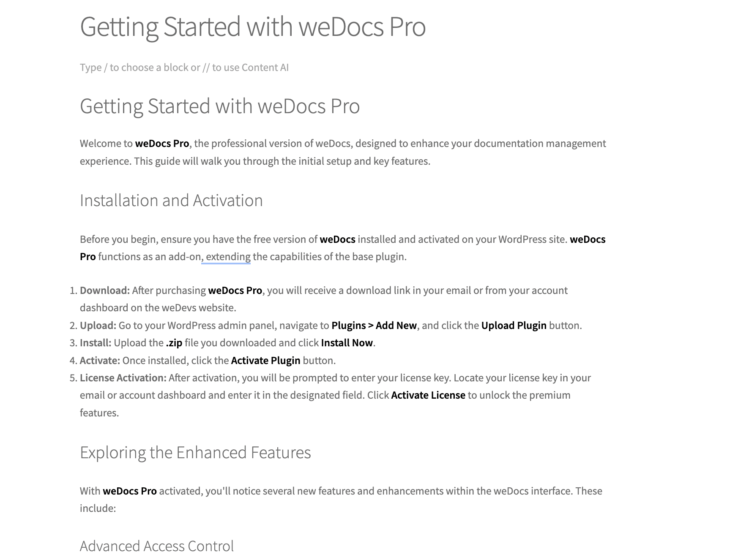Click the "Install:" list item label

pyautogui.click(x=96, y=343)
